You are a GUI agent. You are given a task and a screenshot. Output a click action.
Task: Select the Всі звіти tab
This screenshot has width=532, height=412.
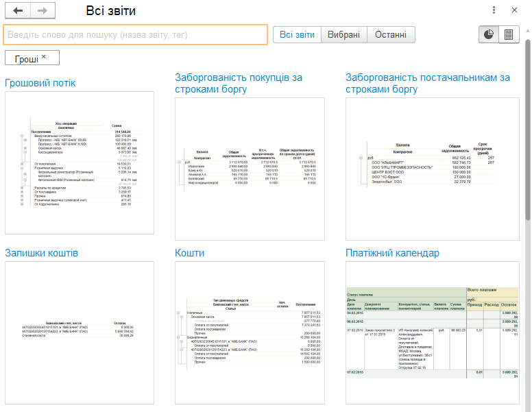pos(297,34)
